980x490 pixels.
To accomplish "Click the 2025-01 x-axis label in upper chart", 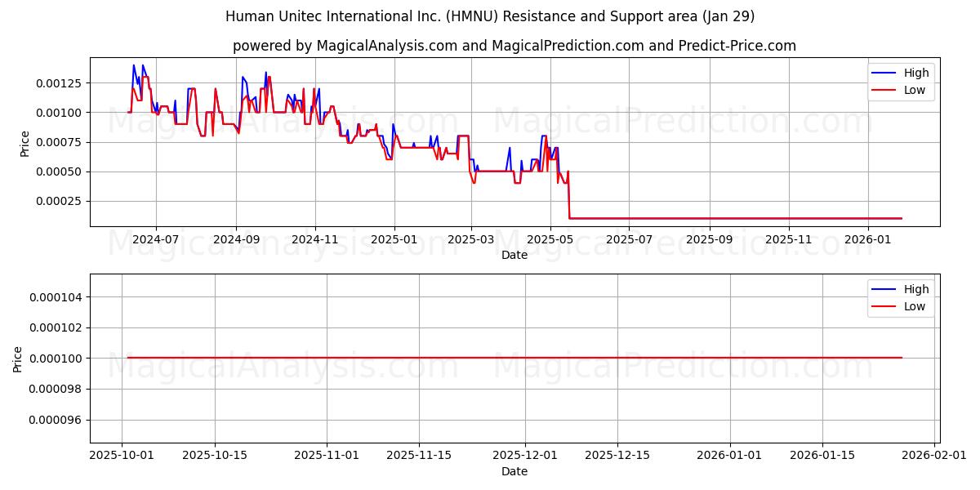I will [394, 240].
